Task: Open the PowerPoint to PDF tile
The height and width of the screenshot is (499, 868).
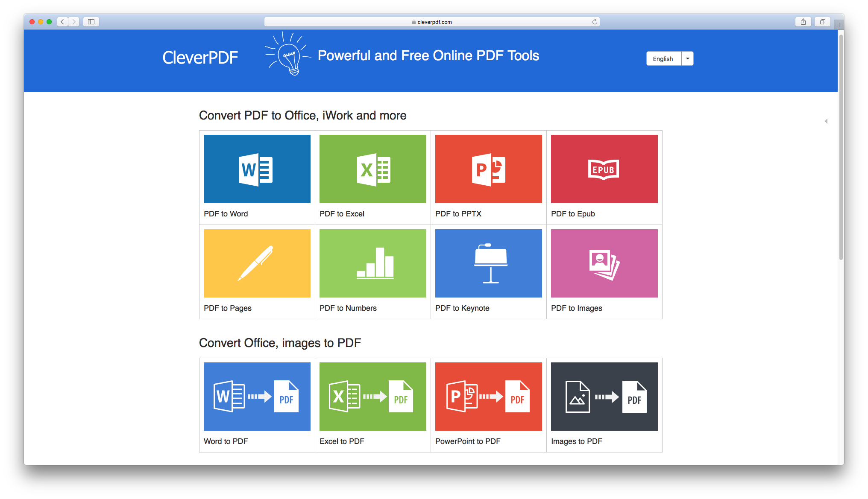Action: [488, 397]
